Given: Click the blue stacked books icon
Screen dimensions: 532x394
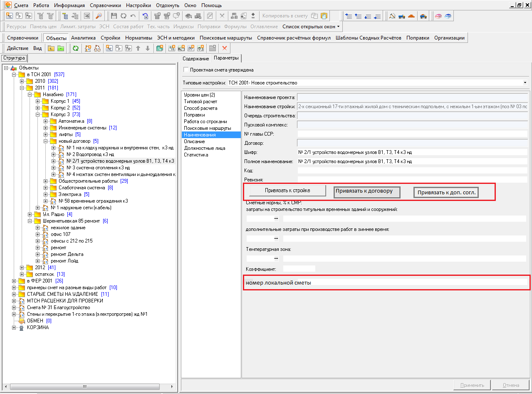Looking at the screenshot, I should click(x=448, y=16).
